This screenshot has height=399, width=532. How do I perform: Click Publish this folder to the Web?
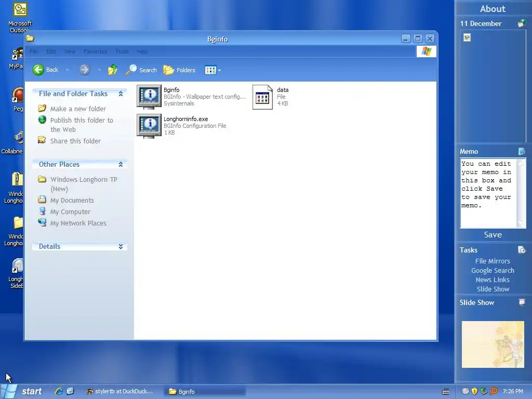[x=82, y=125]
